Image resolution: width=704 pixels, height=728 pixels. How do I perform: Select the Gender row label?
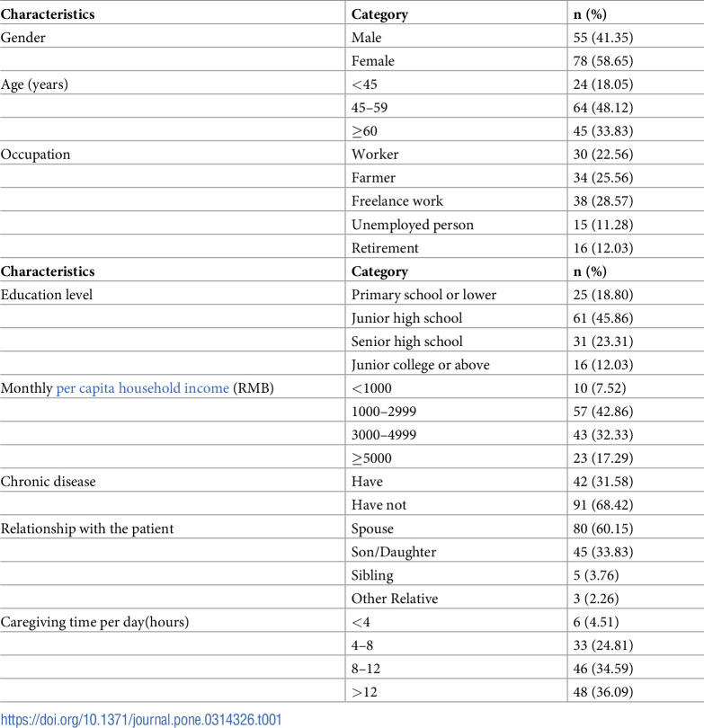22,38
